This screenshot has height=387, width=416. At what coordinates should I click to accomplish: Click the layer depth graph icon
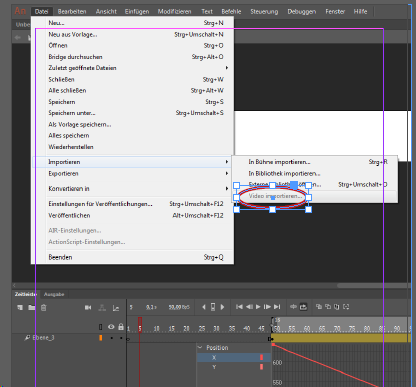tap(116, 308)
